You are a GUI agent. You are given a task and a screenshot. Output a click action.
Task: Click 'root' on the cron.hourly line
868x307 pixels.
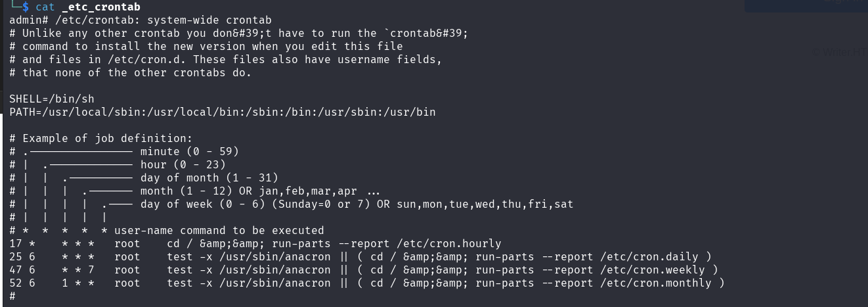(x=127, y=243)
